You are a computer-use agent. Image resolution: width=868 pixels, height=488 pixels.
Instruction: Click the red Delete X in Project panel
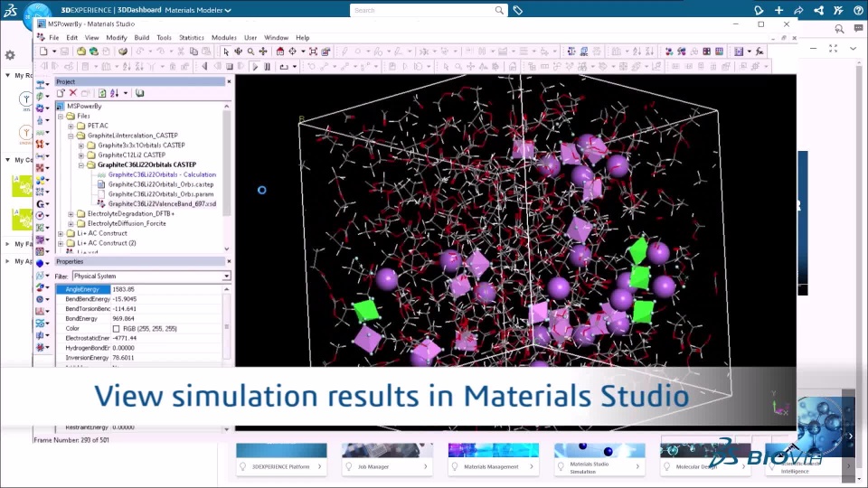click(x=72, y=93)
